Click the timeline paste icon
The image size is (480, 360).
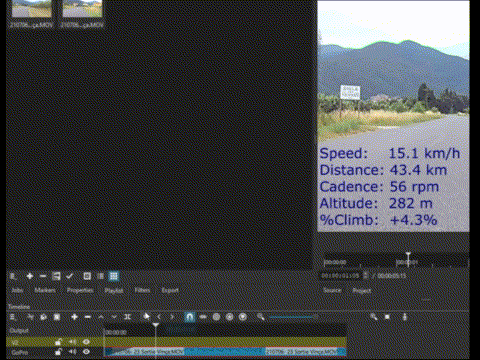57,317
